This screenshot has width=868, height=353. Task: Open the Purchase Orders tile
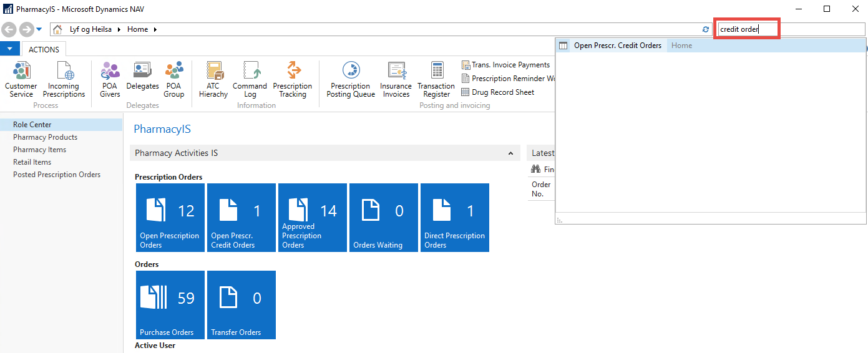point(170,305)
